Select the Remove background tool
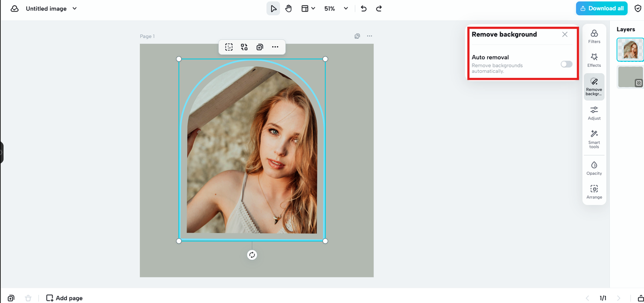 coord(594,86)
